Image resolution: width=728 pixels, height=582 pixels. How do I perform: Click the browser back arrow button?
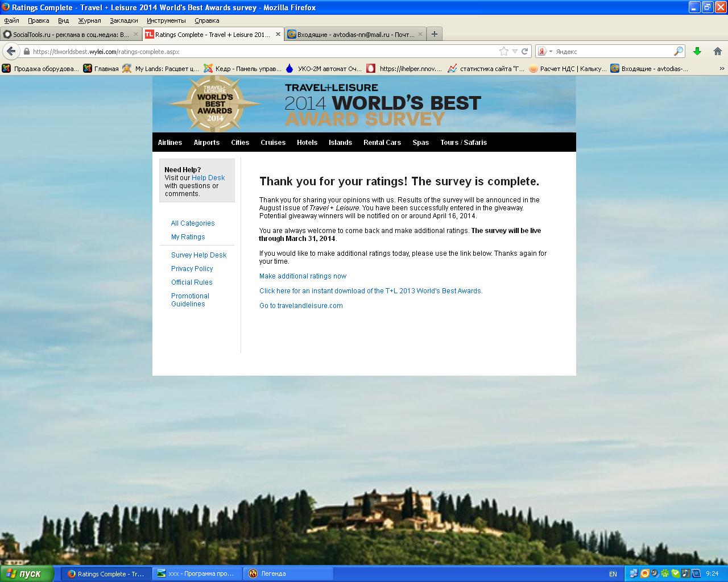click(11, 51)
